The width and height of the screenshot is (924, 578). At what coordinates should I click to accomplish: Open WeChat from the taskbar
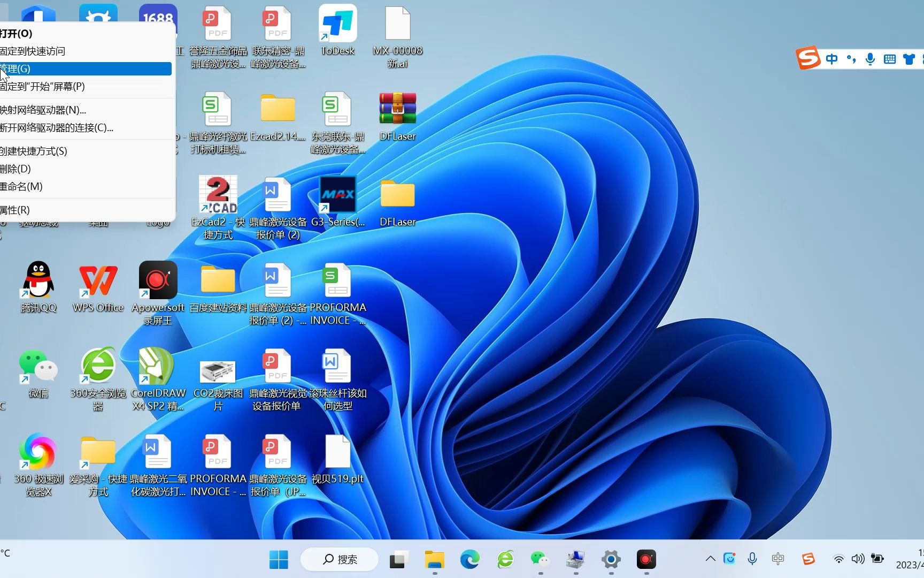click(x=540, y=559)
